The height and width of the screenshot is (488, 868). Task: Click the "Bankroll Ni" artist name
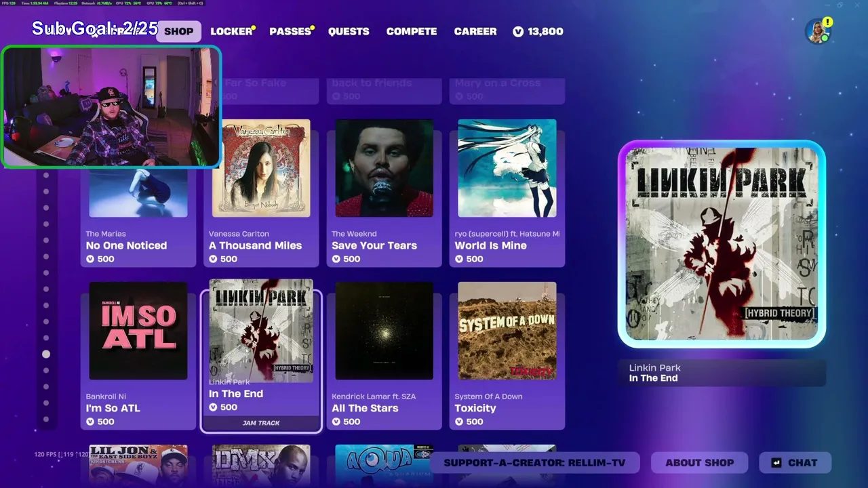pyautogui.click(x=106, y=396)
